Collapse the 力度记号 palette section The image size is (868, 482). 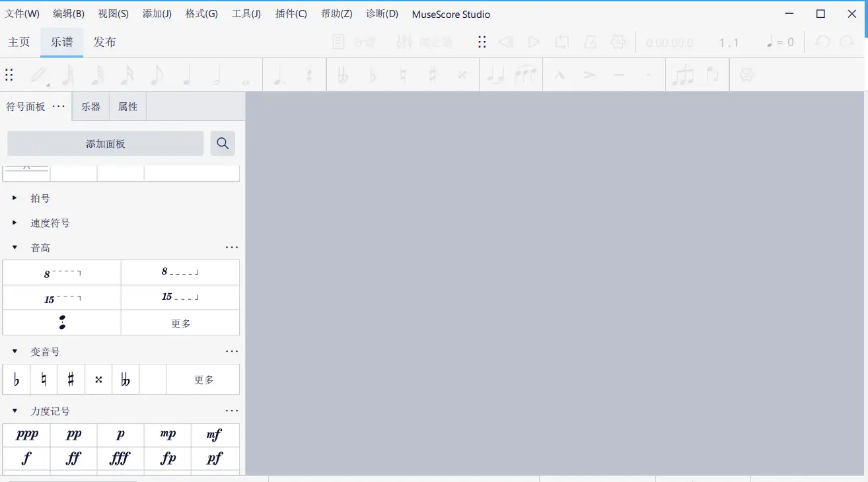tap(15, 411)
